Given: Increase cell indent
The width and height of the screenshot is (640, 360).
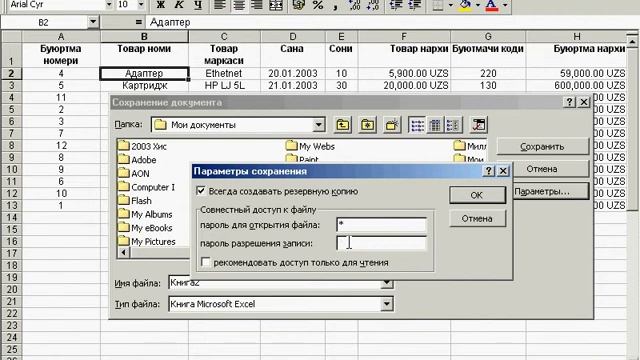Looking at the screenshot, I should click(x=414, y=5).
